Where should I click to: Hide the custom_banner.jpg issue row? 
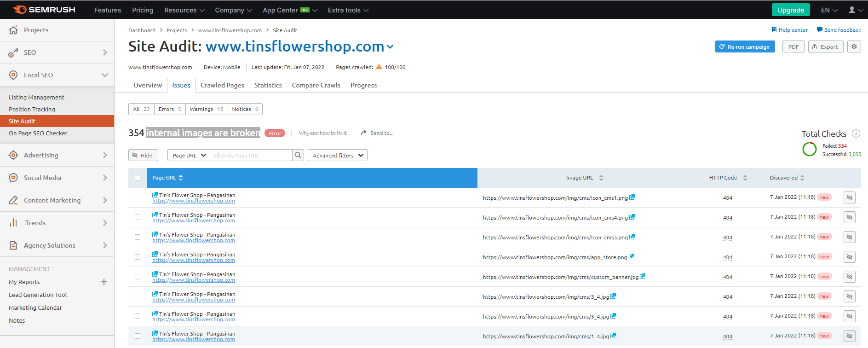[850, 277]
